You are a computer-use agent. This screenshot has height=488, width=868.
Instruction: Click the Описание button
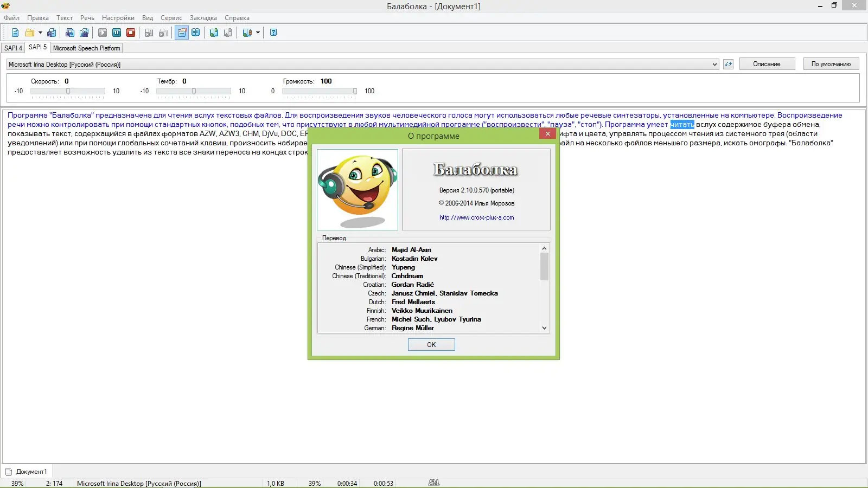[767, 64]
